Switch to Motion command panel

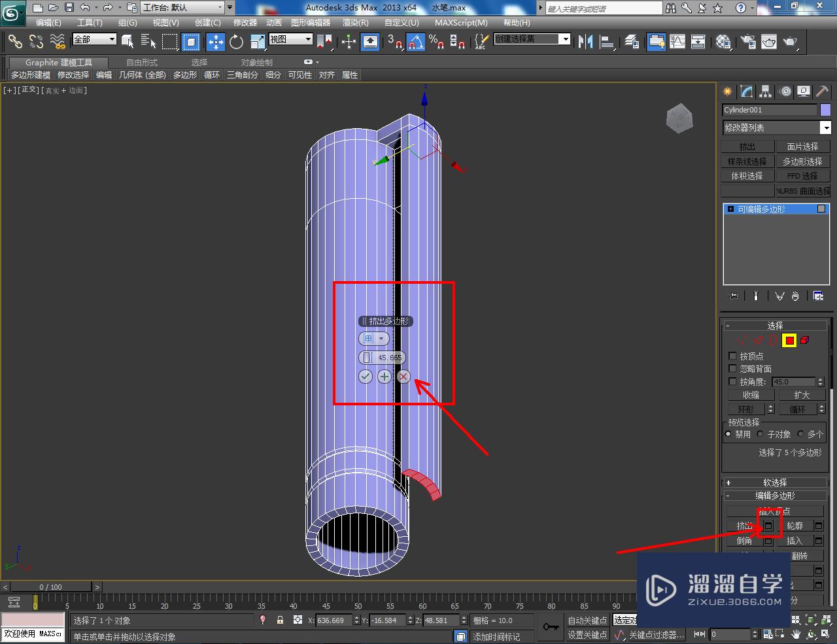[x=785, y=92]
